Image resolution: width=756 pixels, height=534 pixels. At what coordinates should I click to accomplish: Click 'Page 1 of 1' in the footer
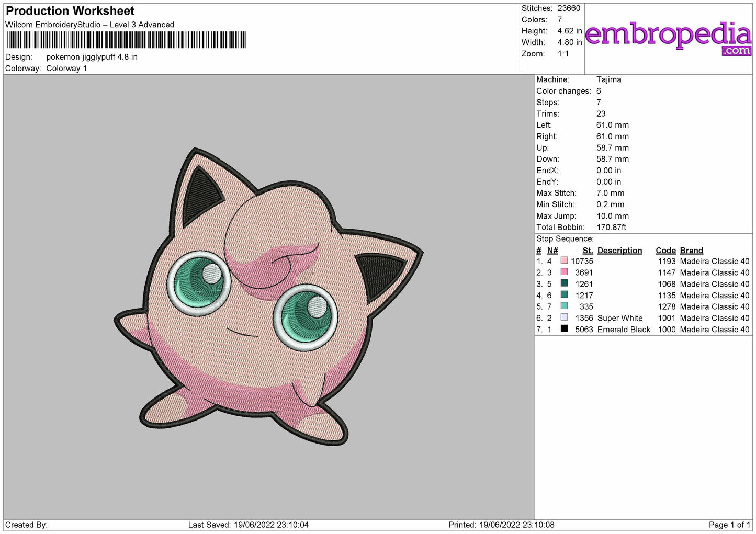point(729,525)
